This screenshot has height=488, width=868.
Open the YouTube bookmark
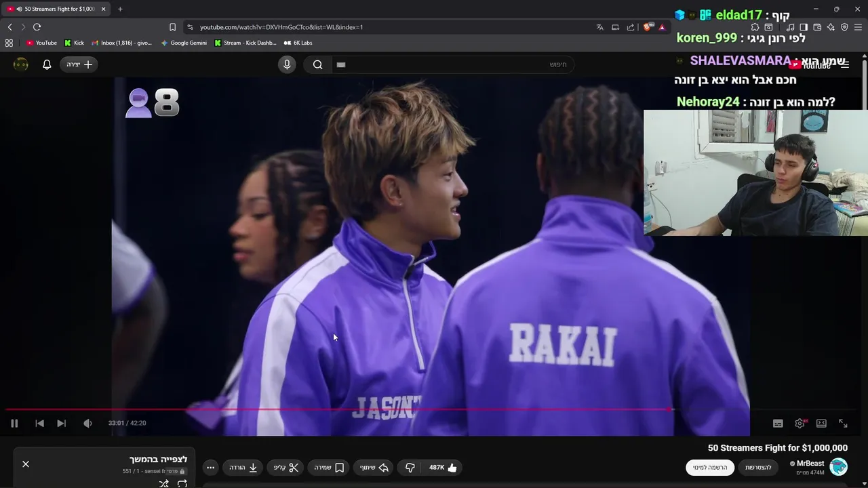point(41,43)
